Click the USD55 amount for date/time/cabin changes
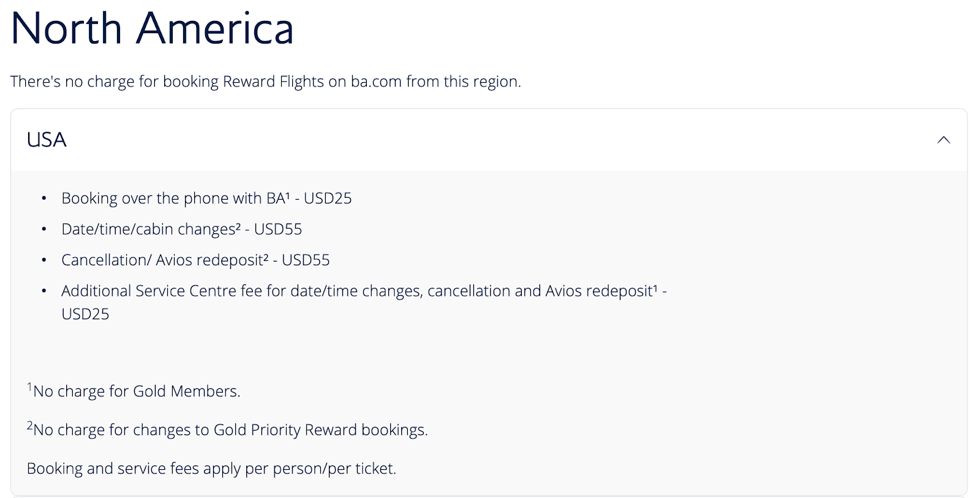Viewport: 980px width, 498px height. pos(278,229)
